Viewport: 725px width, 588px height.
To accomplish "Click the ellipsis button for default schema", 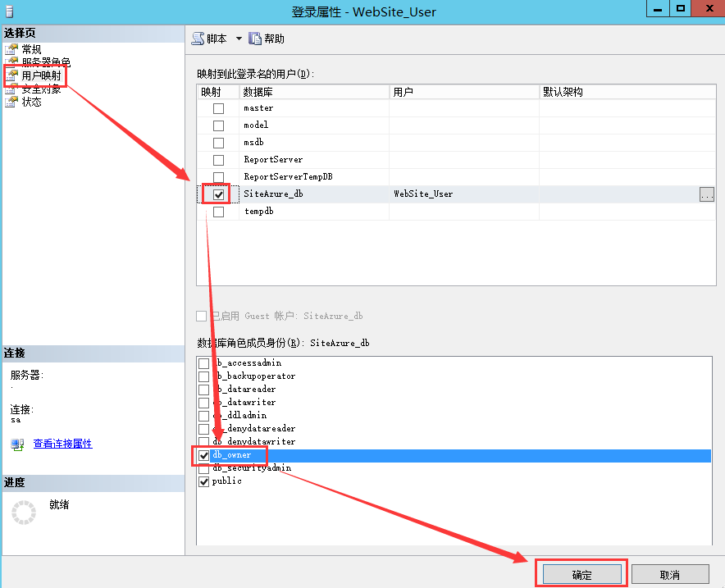I will [706, 194].
